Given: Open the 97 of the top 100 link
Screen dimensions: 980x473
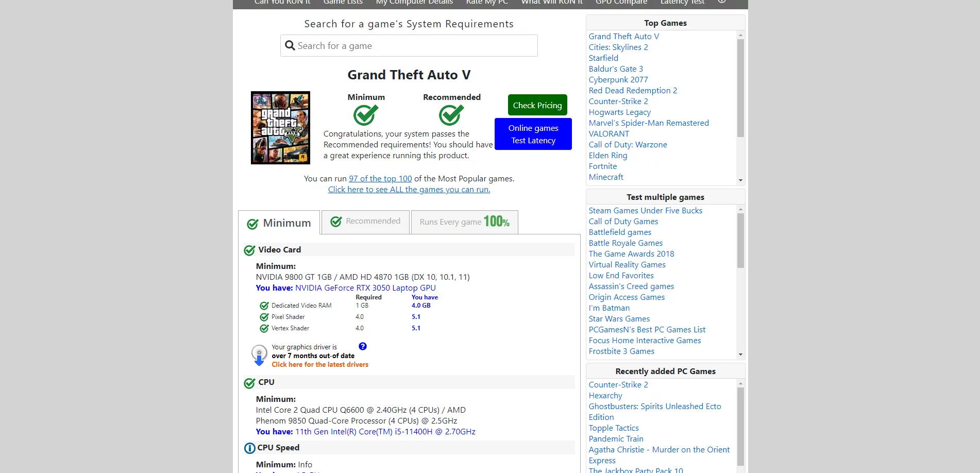Looking at the screenshot, I should coord(380,179).
